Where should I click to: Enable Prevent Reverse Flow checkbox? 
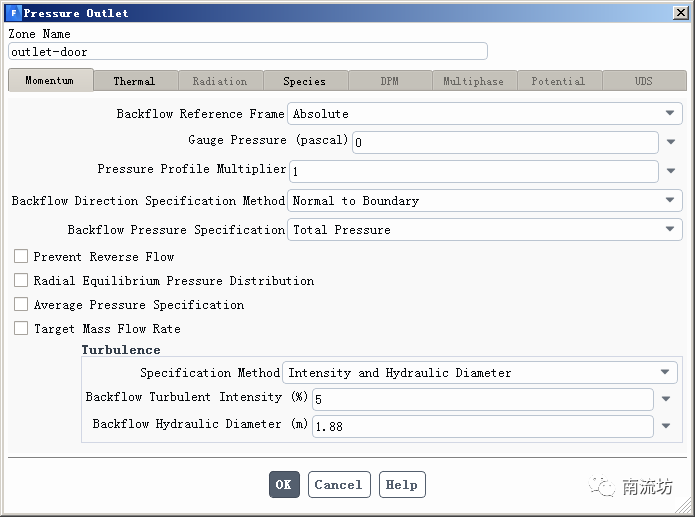[x=21, y=257]
